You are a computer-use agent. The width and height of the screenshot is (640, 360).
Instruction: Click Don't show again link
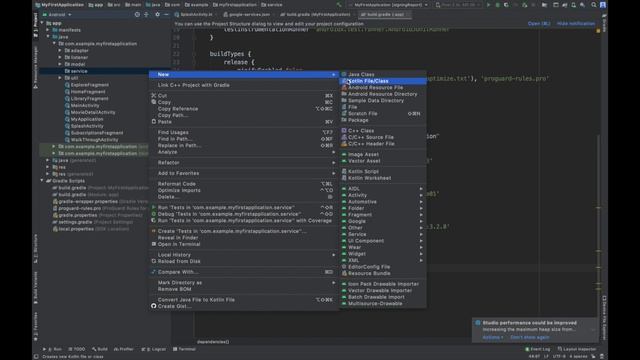coord(529,337)
